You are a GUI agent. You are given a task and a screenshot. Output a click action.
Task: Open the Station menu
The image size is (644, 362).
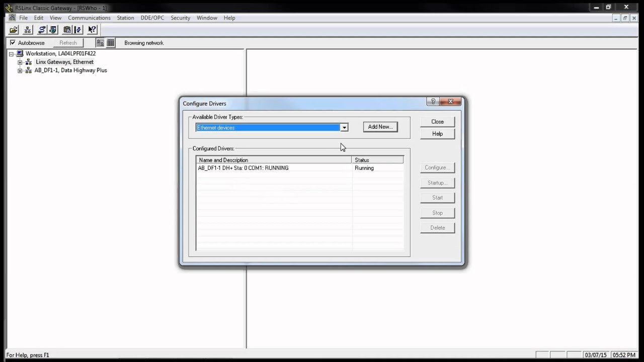point(125,18)
